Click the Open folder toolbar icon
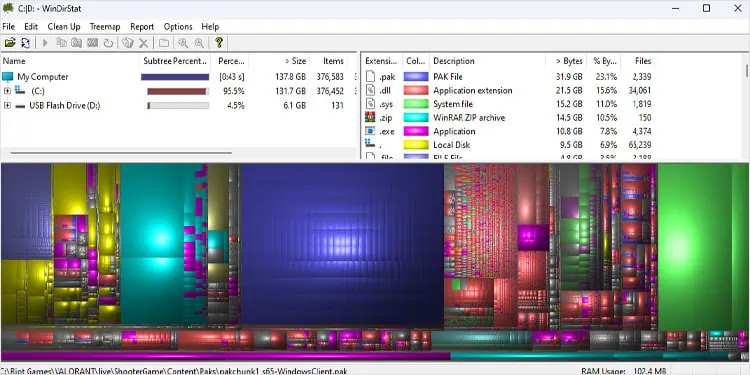 point(10,43)
